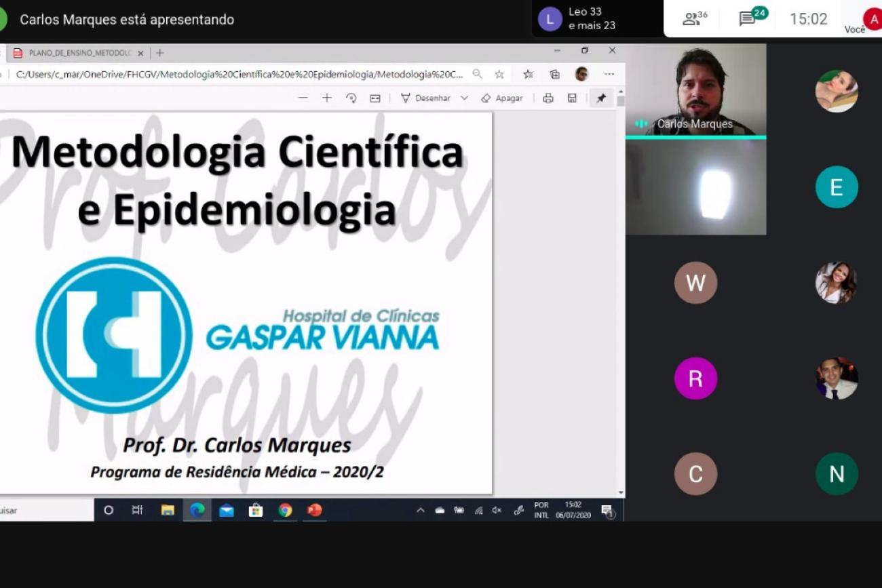Add this page to favorites with the star
Viewport: 882px width, 588px height.
tap(499, 74)
